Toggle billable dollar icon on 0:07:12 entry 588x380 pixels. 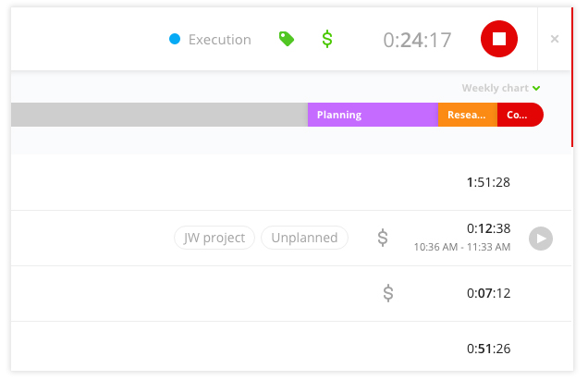(x=388, y=293)
